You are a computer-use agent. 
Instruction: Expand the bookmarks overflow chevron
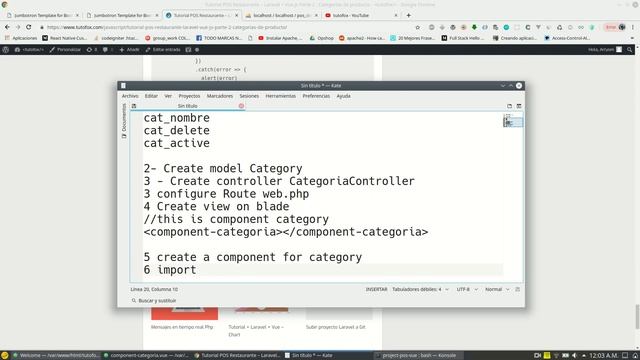point(632,38)
